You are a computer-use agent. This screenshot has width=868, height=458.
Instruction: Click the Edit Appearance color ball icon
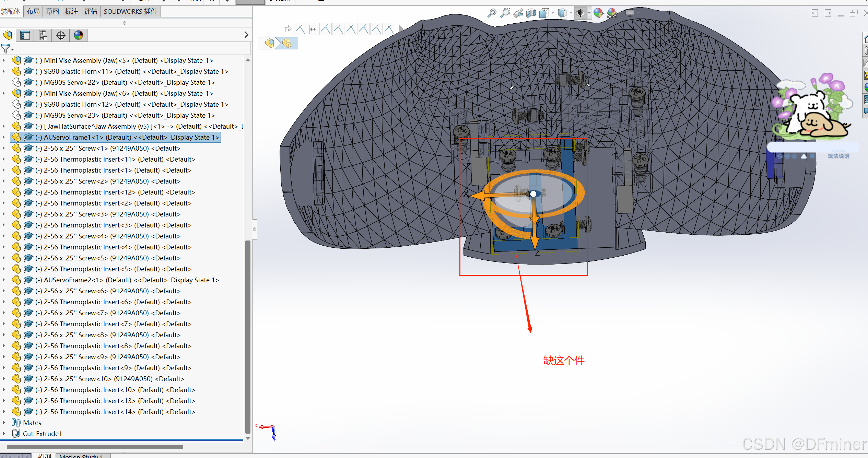[598, 13]
